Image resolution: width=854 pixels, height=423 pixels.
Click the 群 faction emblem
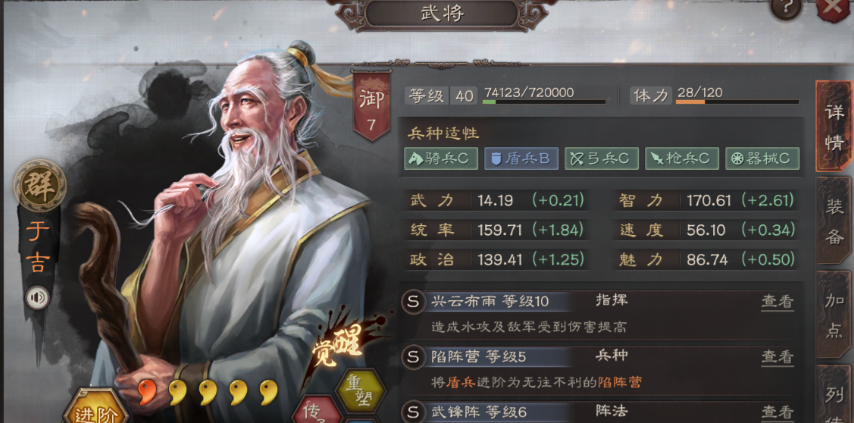(40, 185)
